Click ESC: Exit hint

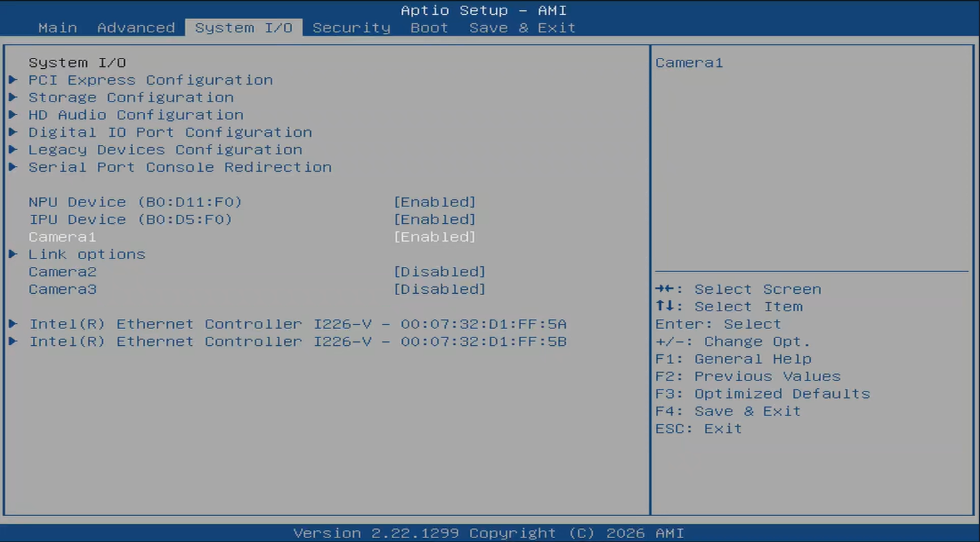click(699, 428)
